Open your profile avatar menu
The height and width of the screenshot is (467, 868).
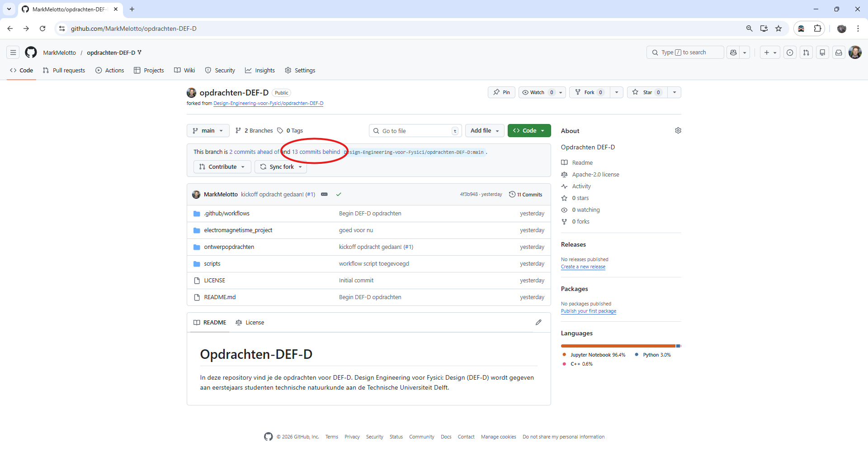pos(855,52)
